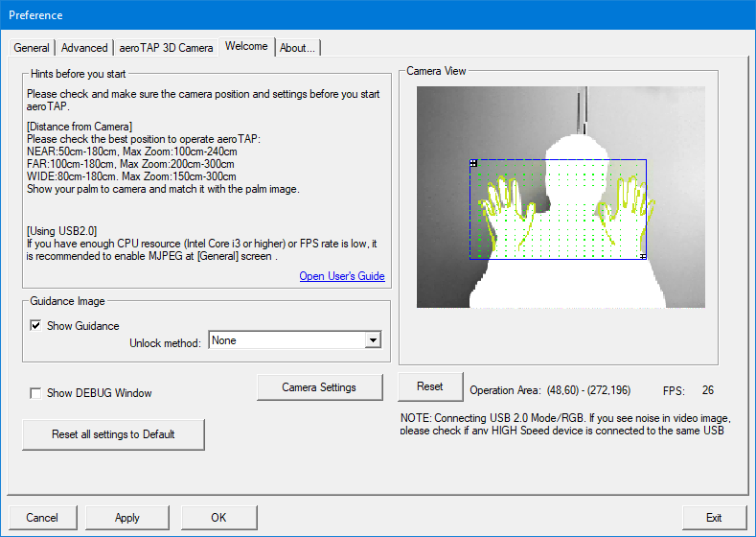This screenshot has width=756, height=537.
Task: Click the Reset operation area button
Action: coord(430,386)
